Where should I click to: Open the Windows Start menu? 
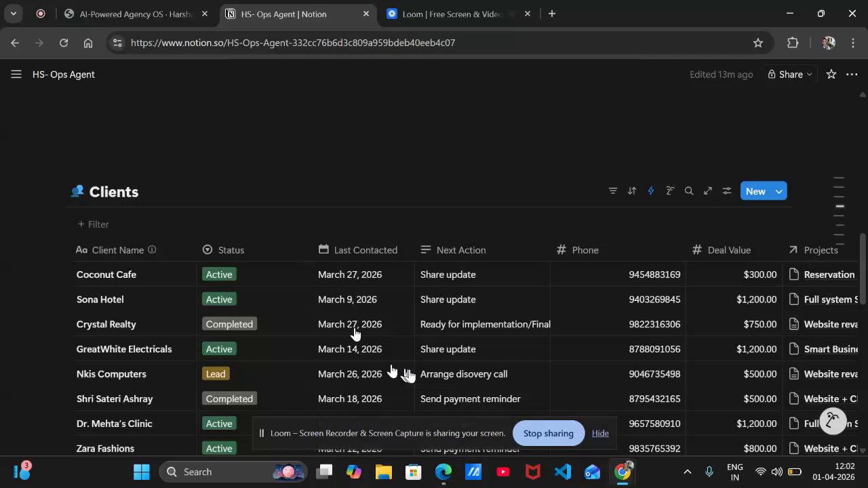[142, 472]
